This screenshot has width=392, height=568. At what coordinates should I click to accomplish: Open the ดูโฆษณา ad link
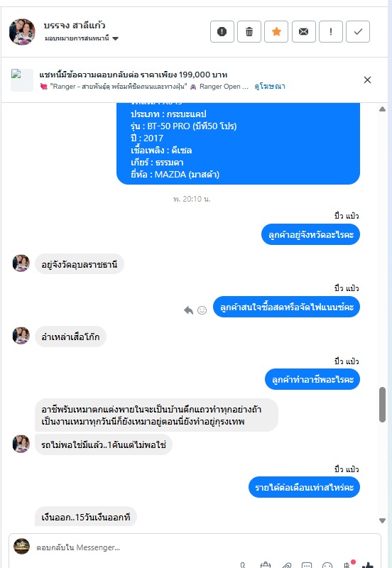(x=270, y=86)
